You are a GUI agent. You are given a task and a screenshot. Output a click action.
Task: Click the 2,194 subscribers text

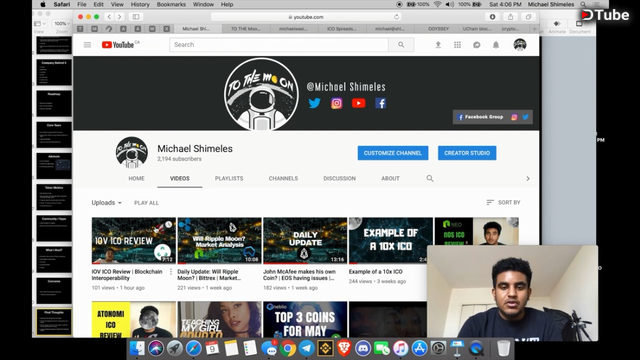click(x=180, y=159)
